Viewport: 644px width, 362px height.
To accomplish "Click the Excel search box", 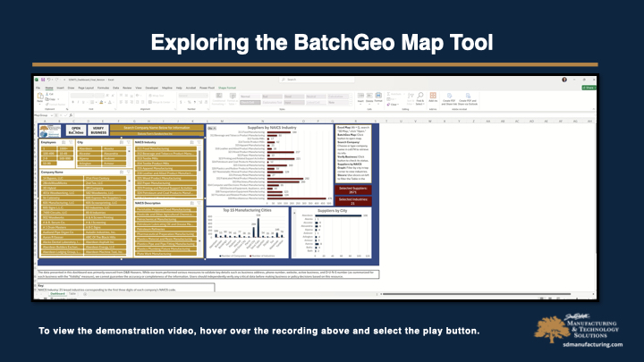I will tap(317, 80).
